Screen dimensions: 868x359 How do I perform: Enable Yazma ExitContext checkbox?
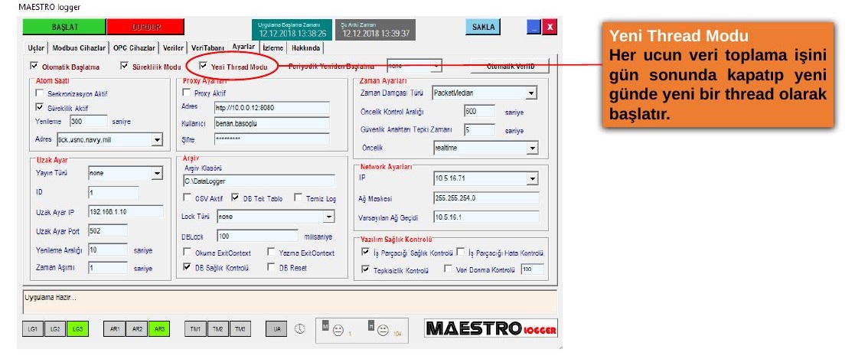(271, 252)
